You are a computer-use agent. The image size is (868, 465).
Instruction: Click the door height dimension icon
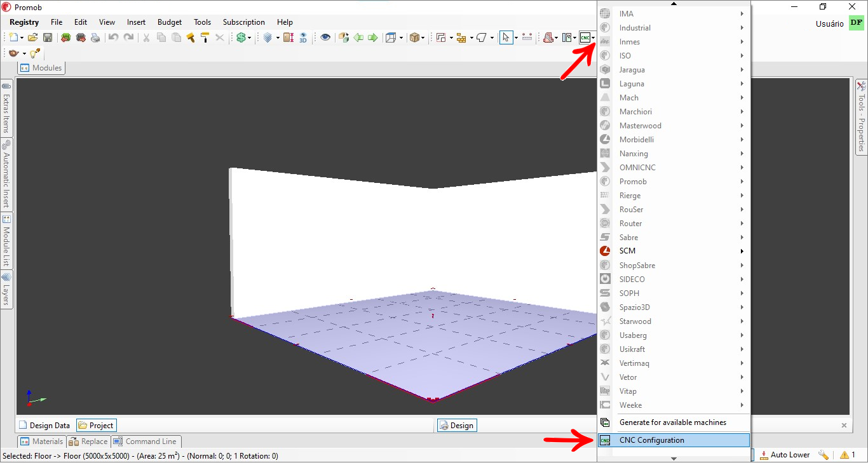[x=288, y=38]
